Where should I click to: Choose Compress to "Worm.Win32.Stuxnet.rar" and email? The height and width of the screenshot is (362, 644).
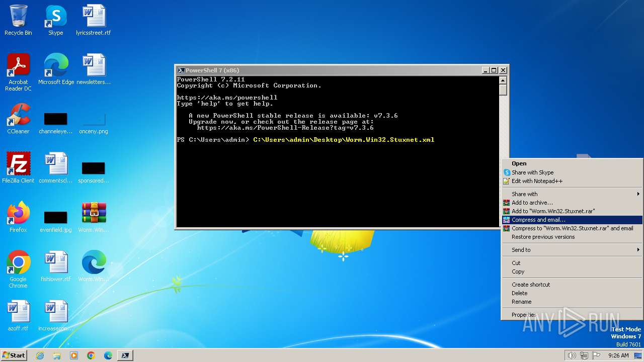tap(572, 228)
